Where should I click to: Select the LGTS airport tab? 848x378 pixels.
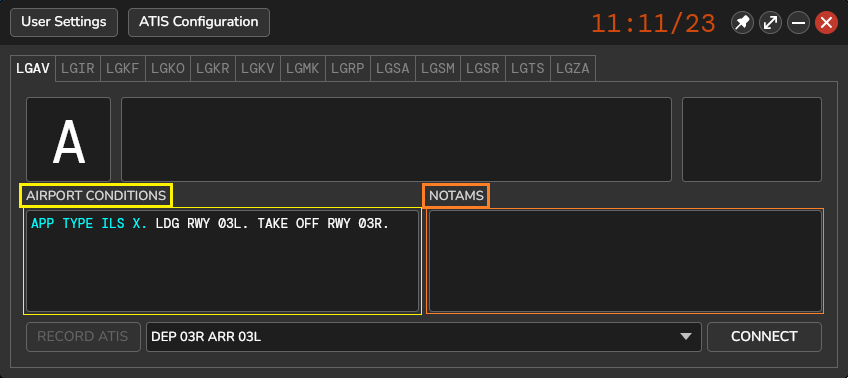coord(528,69)
